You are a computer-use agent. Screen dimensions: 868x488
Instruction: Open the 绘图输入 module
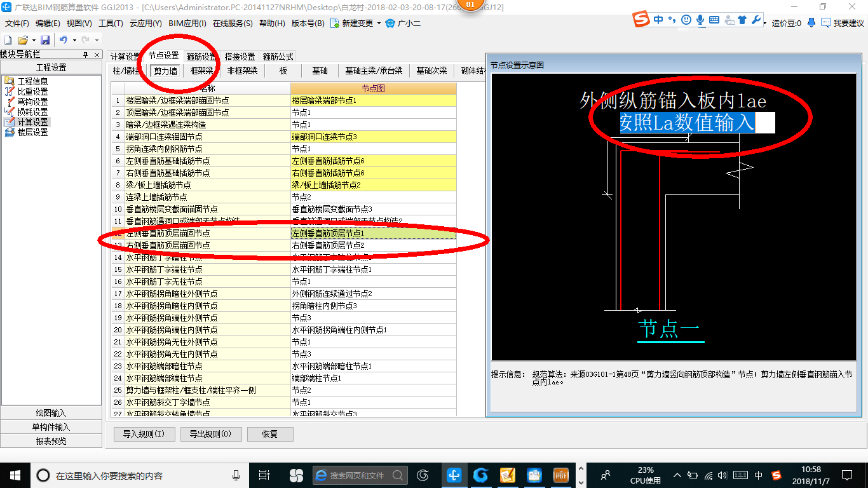click(51, 413)
